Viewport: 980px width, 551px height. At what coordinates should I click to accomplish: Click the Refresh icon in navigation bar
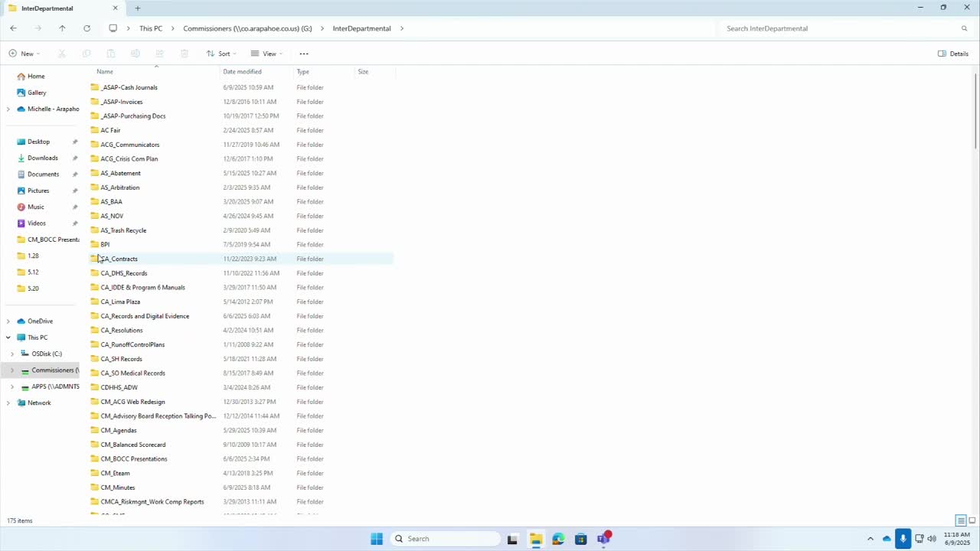pyautogui.click(x=87, y=28)
